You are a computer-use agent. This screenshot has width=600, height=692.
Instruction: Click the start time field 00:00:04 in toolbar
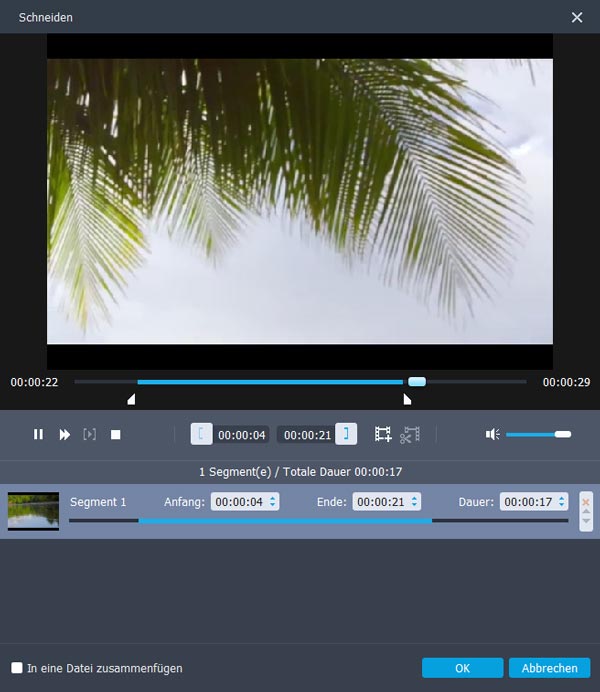(x=241, y=435)
